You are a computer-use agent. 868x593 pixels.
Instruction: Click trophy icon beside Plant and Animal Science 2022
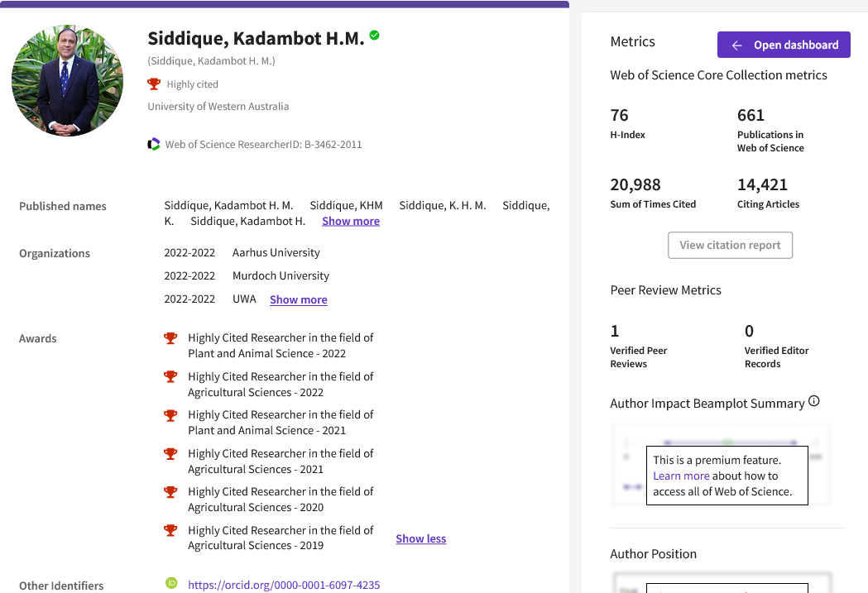coord(170,338)
